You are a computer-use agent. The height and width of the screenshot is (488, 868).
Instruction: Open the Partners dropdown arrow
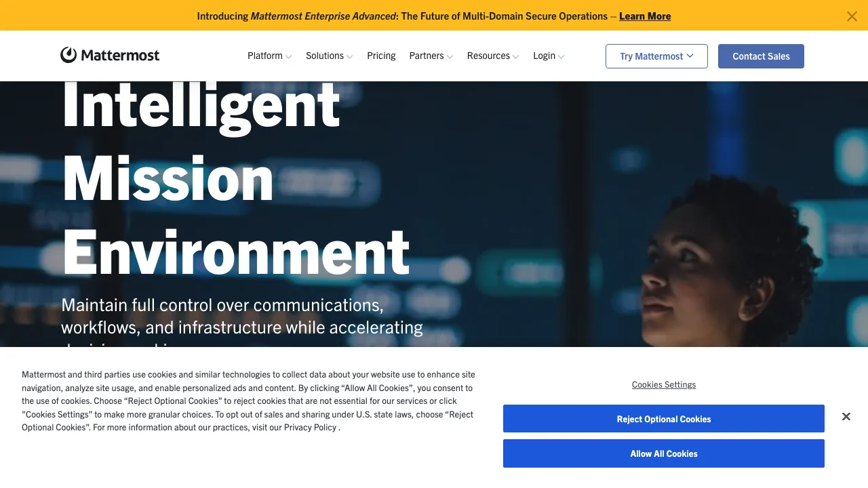coord(450,57)
